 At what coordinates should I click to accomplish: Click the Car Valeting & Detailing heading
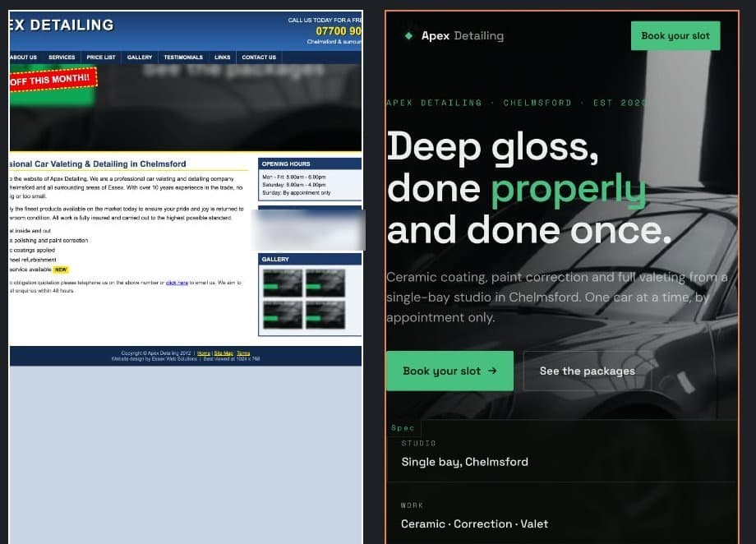[98, 164]
